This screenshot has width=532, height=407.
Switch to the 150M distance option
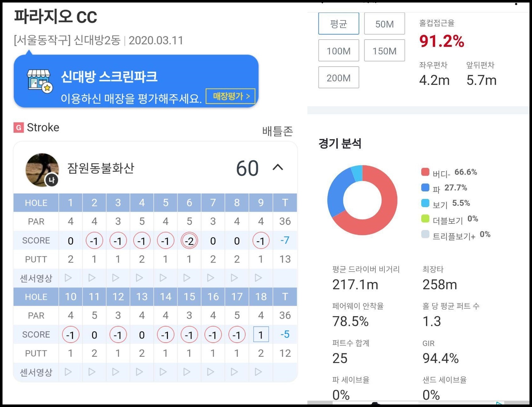coord(384,51)
